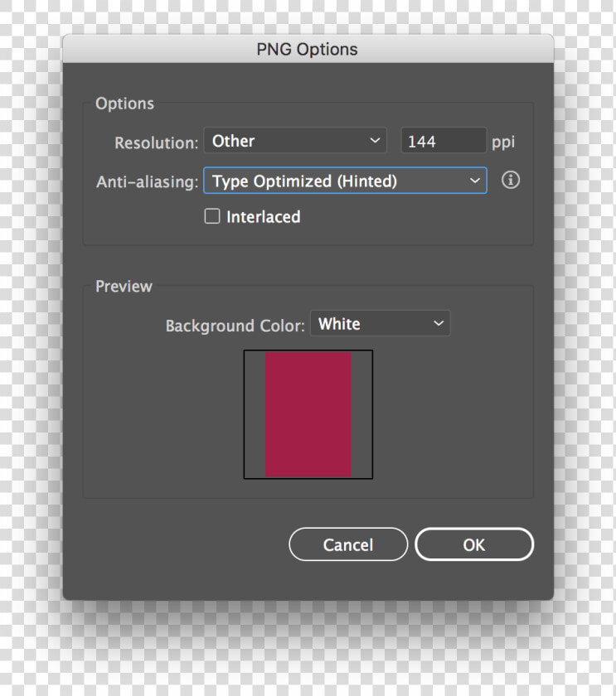Click the Preview section heading
Screen dimensions: 616x696
pyautogui.click(x=124, y=287)
